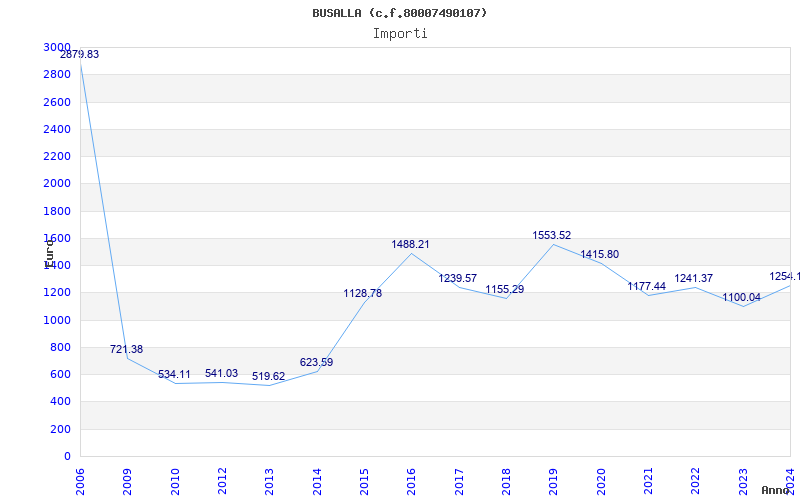This screenshot has height=500, width=800.
Task: Select the y-axis value 2600
Action: 57,102
